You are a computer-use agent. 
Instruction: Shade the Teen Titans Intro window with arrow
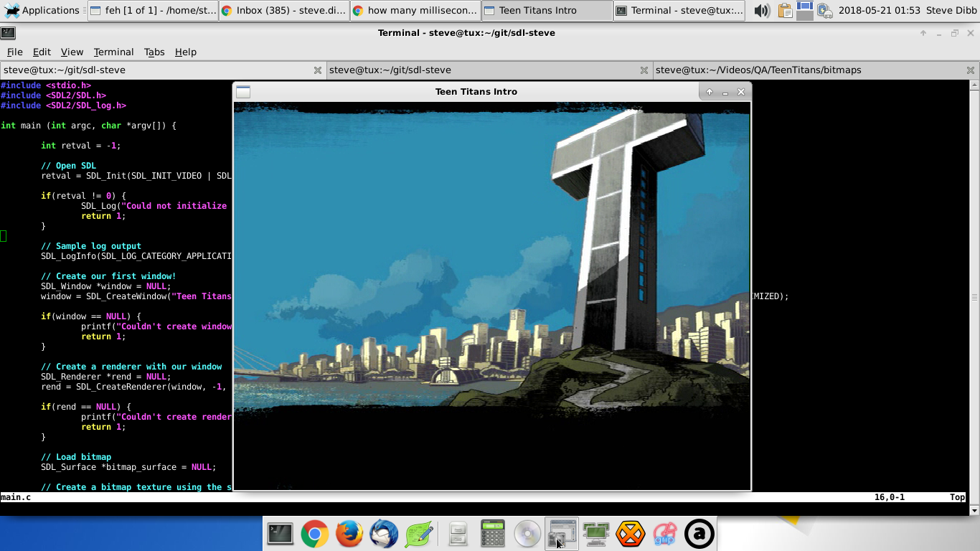click(x=710, y=92)
